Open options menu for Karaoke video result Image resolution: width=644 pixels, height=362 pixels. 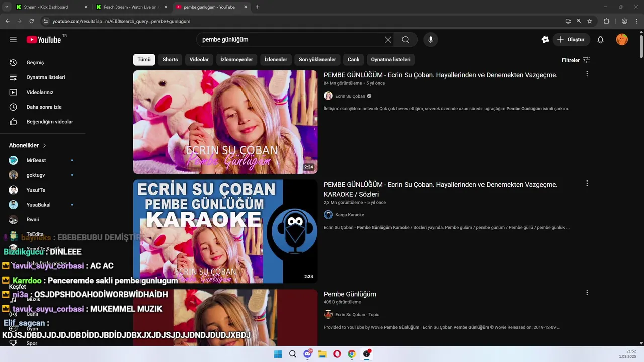(587, 184)
